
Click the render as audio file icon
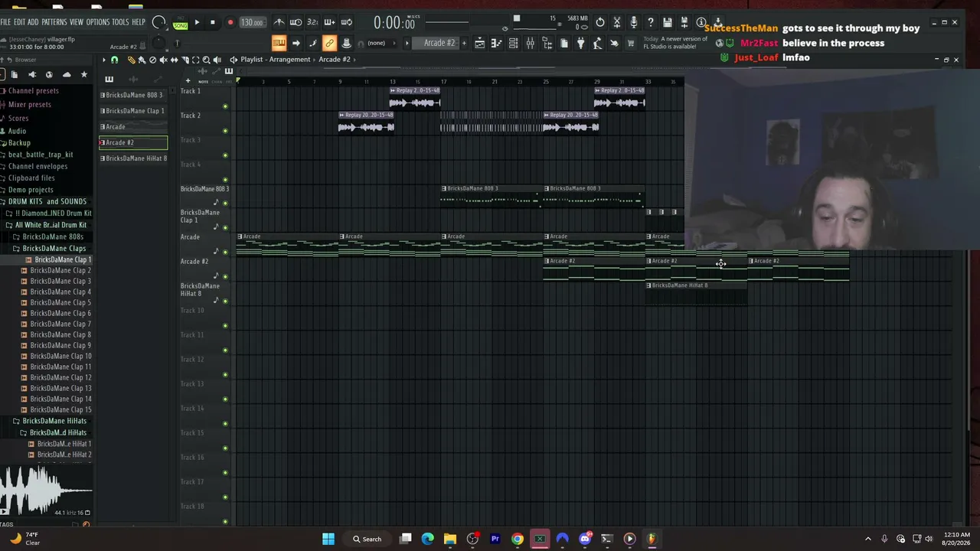click(684, 22)
